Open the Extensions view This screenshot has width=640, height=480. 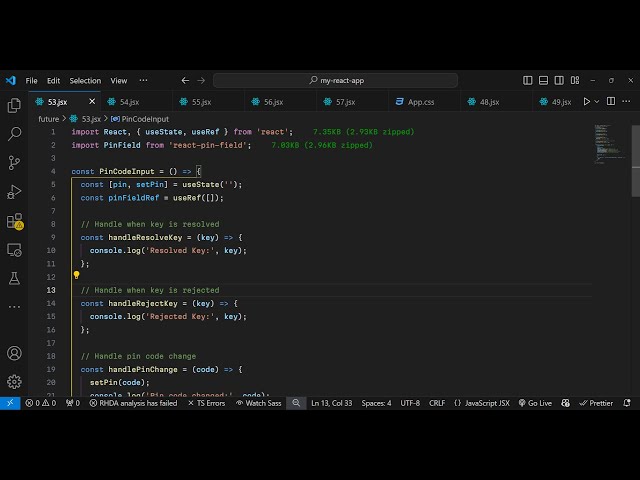coord(14,221)
